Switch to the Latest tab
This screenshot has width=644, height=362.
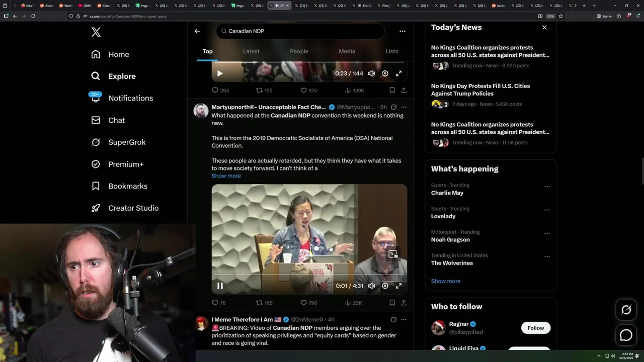pyautogui.click(x=251, y=51)
